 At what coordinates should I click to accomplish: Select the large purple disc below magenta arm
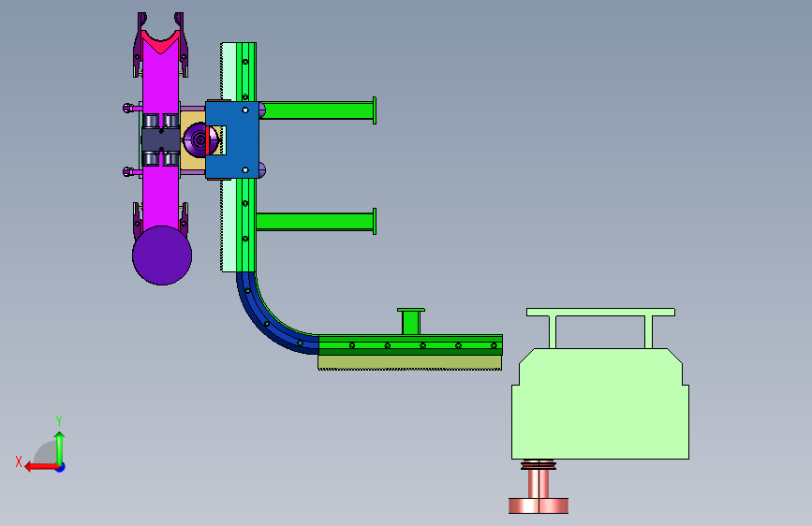[162, 256]
